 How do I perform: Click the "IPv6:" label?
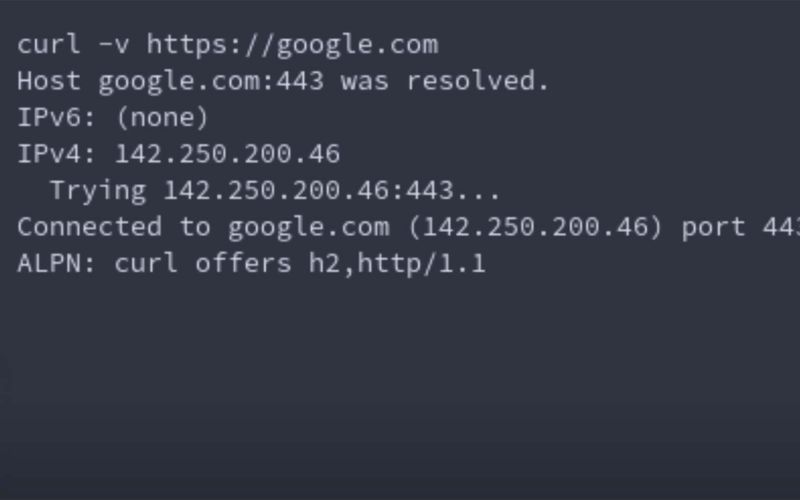[57, 118]
